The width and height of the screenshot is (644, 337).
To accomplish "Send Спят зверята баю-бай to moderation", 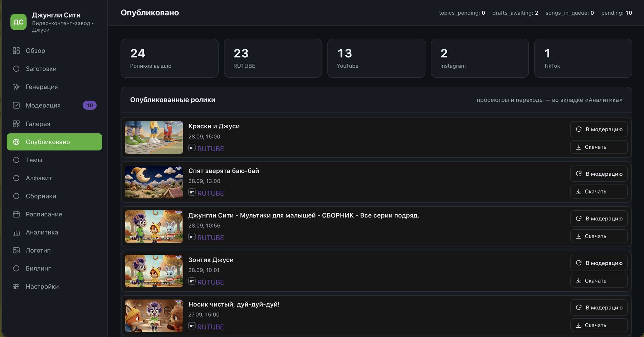I will [x=599, y=174].
